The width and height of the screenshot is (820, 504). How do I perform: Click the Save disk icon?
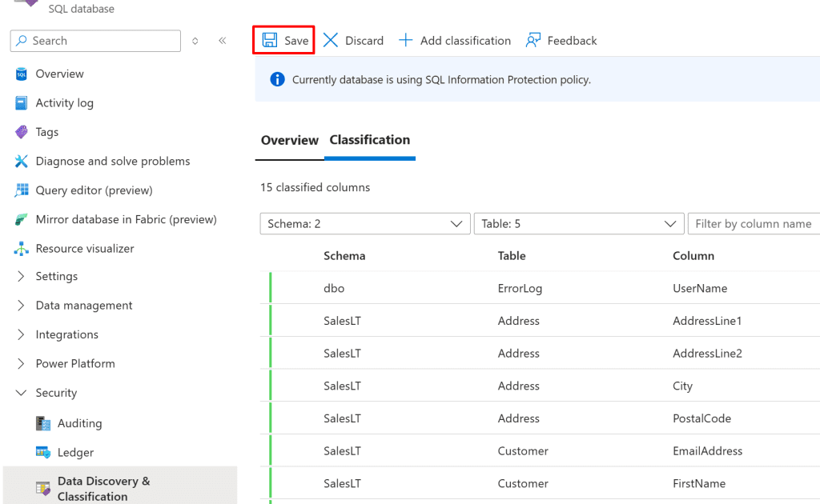pyautogui.click(x=270, y=41)
